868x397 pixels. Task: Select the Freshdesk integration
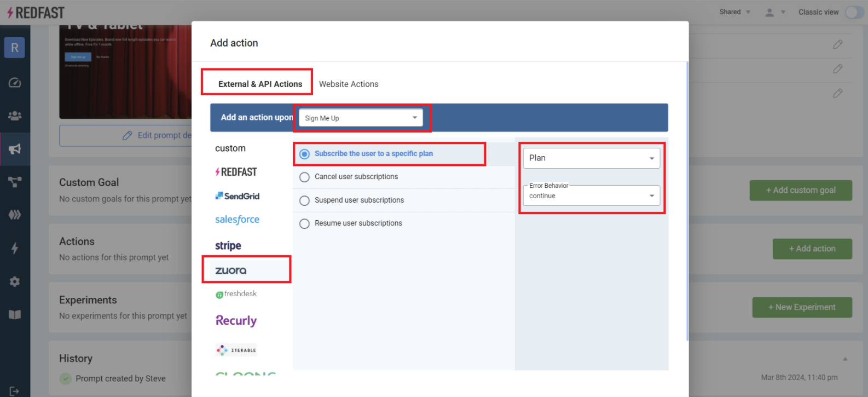pyautogui.click(x=236, y=294)
